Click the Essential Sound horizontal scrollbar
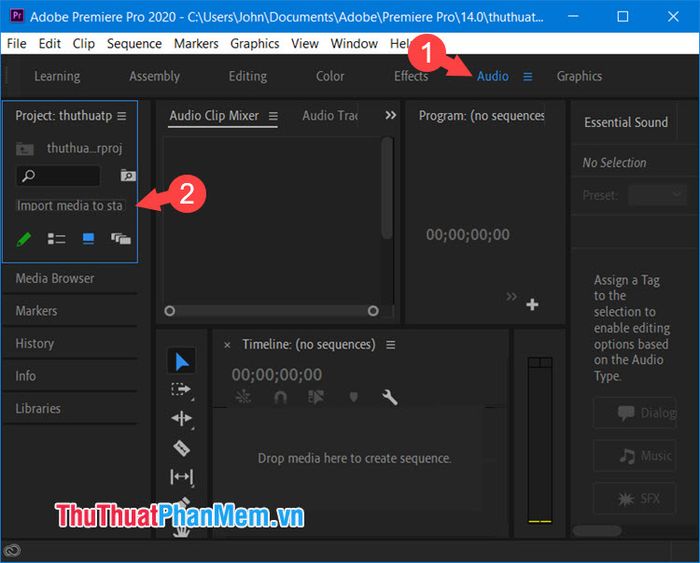Viewport: 700px width, 563px height. 597,531
